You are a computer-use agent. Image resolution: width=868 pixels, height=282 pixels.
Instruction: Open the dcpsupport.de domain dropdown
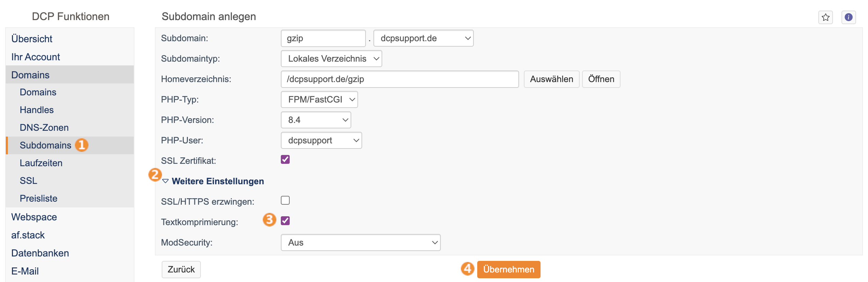click(x=423, y=38)
